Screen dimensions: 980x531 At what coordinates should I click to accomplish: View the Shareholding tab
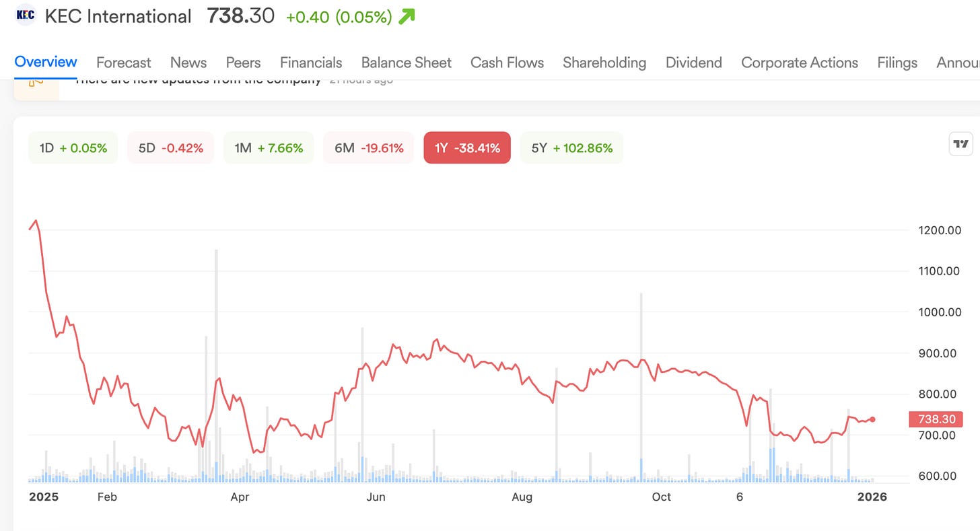pyautogui.click(x=604, y=63)
